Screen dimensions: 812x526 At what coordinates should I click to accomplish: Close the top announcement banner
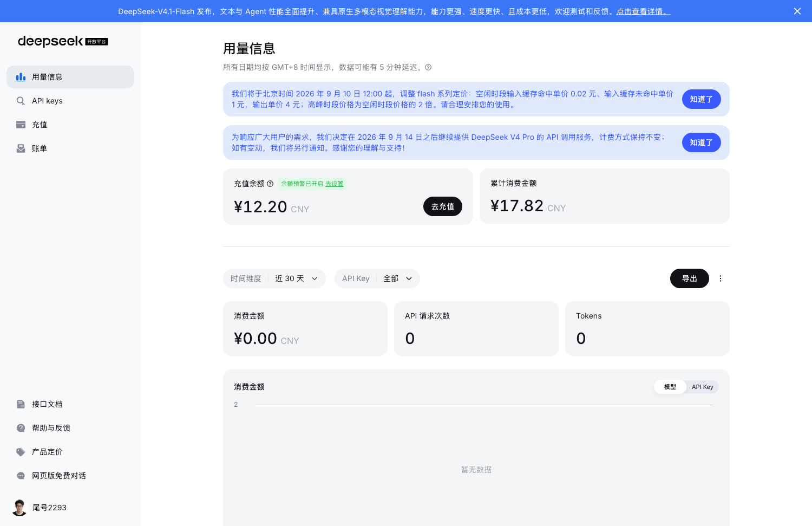coord(797,11)
